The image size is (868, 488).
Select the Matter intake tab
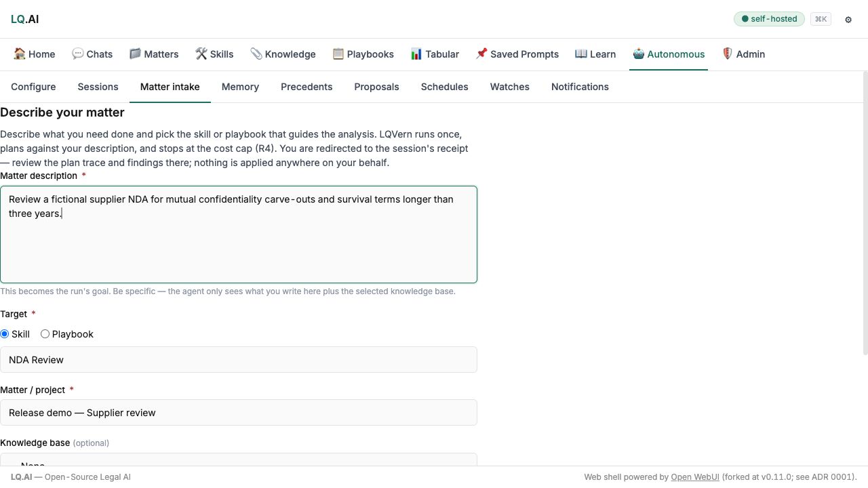(170, 87)
